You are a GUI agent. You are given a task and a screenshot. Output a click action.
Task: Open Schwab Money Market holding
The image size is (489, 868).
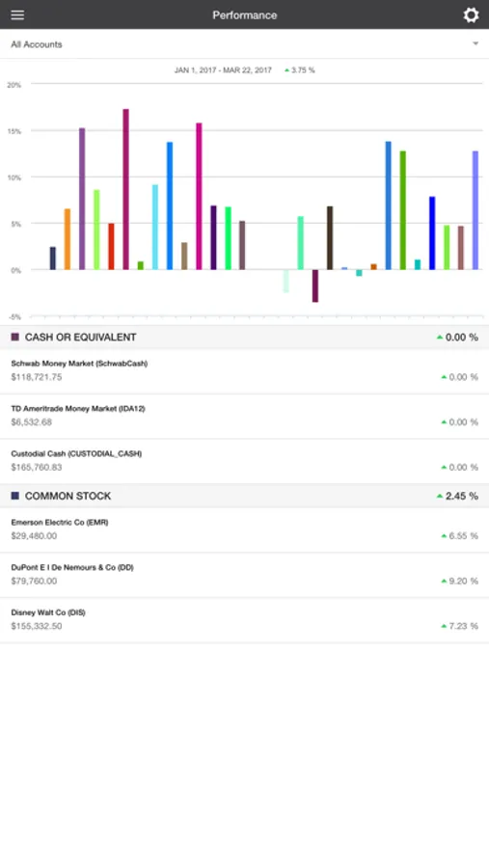point(244,371)
